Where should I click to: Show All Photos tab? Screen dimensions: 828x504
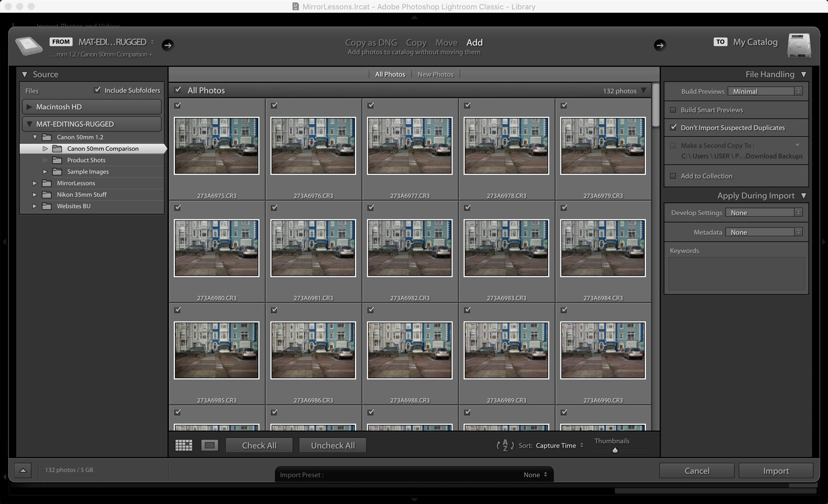[x=390, y=75]
